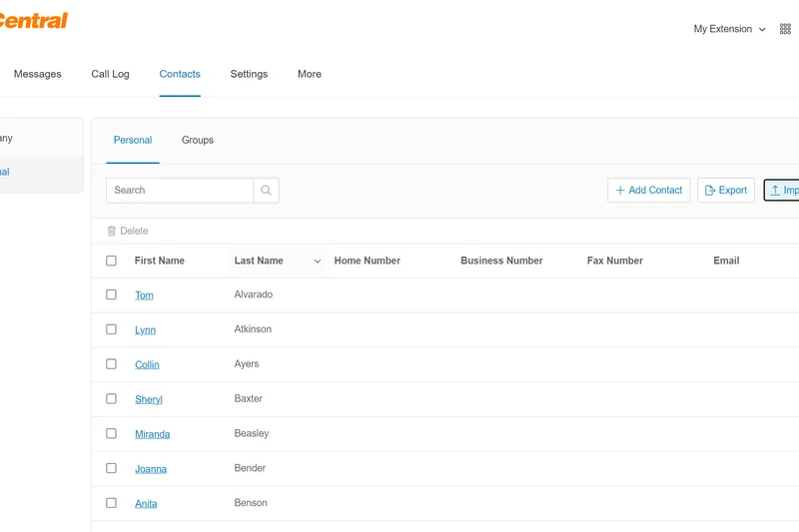Screen dimensions: 799x532
Task: Switch to the Personal sub-tab
Action: [x=133, y=140]
